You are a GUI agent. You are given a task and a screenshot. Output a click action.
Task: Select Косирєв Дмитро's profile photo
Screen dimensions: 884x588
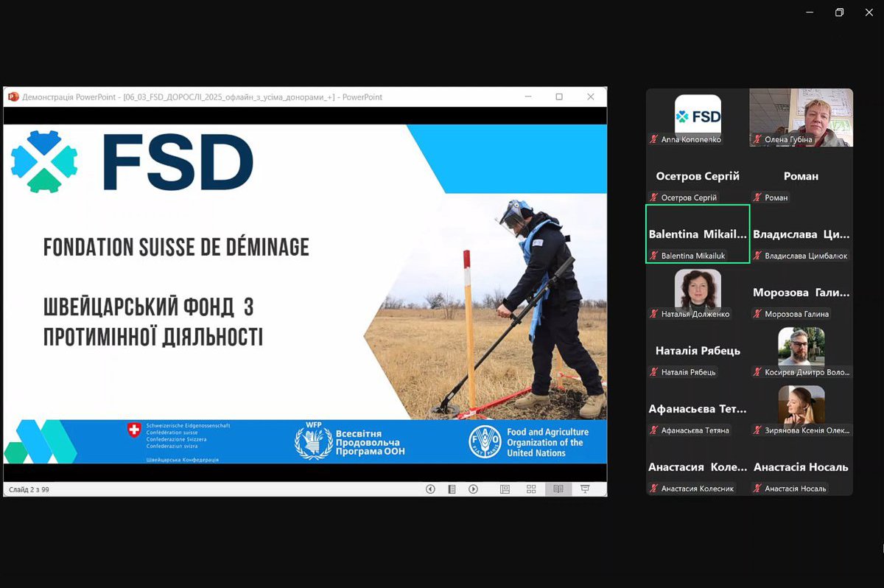click(801, 347)
